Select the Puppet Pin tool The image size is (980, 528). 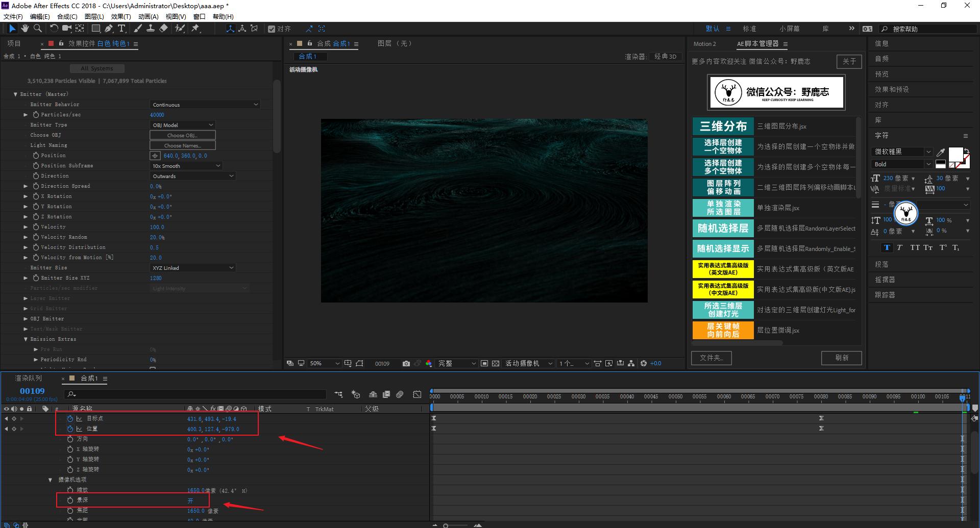pyautogui.click(x=195, y=29)
